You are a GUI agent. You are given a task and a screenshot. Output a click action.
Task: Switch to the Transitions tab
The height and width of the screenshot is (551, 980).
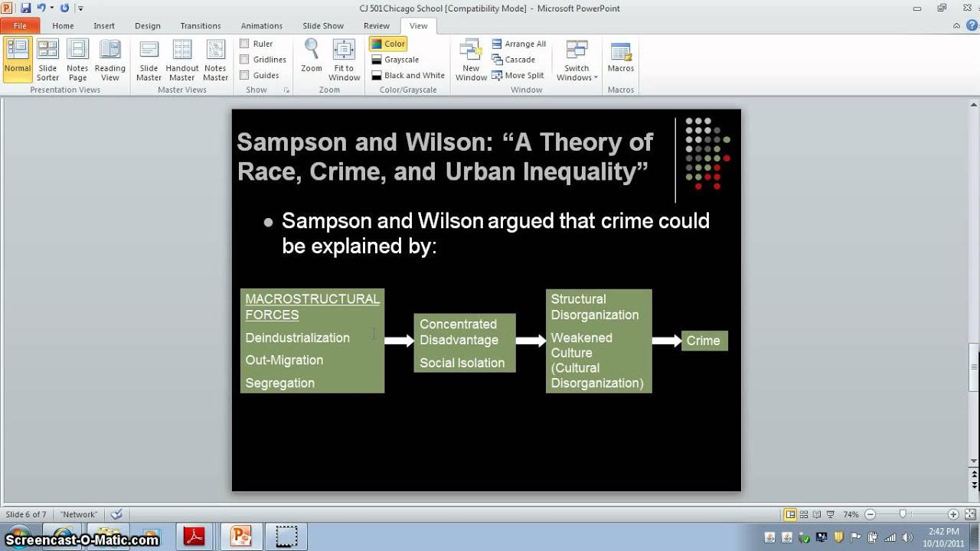pos(201,26)
